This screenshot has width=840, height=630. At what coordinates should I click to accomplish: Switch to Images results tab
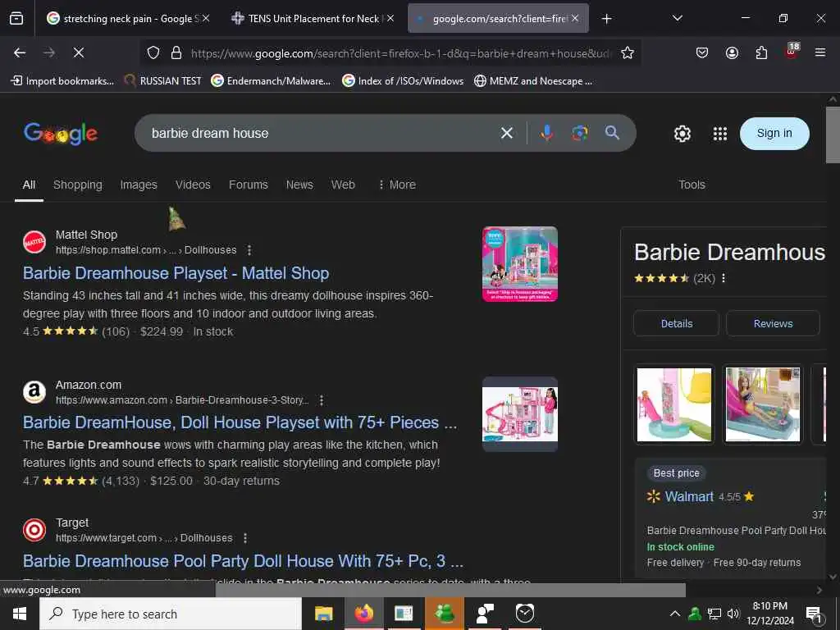click(139, 185)
